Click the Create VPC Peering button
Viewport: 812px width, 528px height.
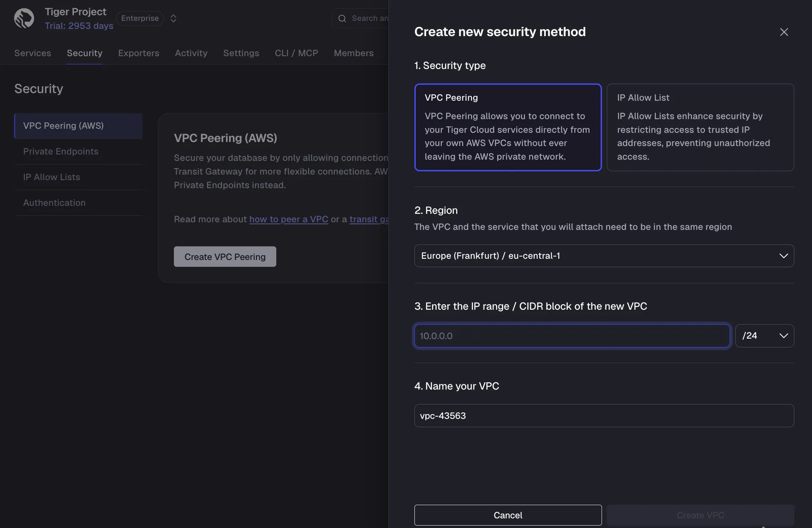225,257
